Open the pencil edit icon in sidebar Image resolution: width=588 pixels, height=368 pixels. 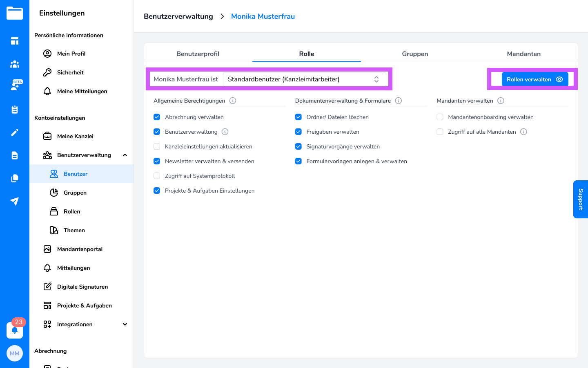(x=15, y=132)
